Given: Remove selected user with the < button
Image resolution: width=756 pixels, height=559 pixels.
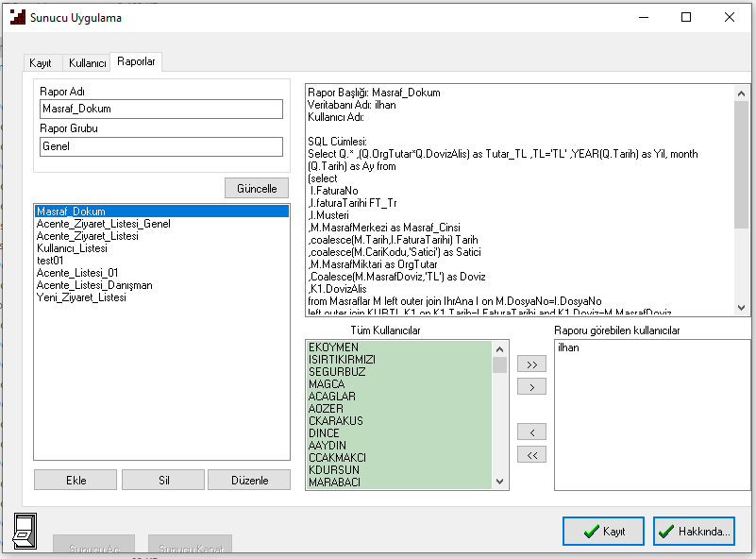Looking at the screenshot, I should (x=531, y=432).
